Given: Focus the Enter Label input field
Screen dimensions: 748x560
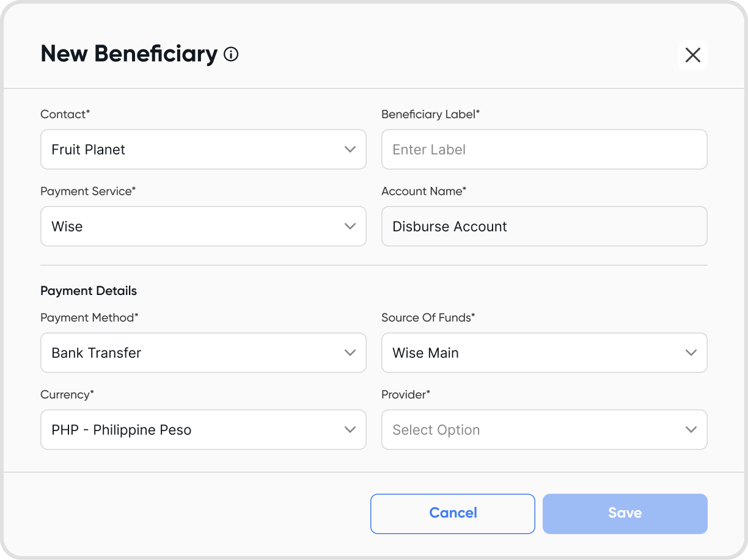Looking at the screenshot, I should [x=544, y=149].
